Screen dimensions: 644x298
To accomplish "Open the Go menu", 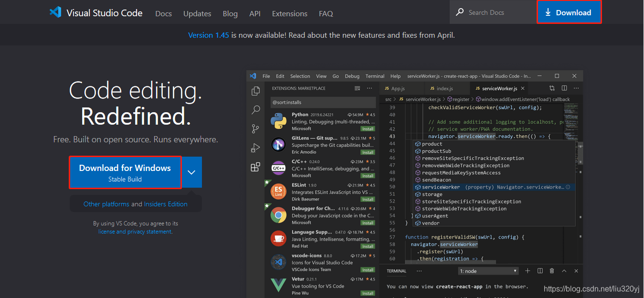I will pos(336,76).
